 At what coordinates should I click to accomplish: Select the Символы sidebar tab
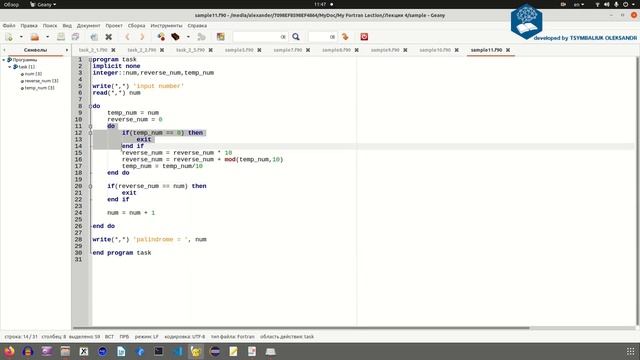point(36,50)
